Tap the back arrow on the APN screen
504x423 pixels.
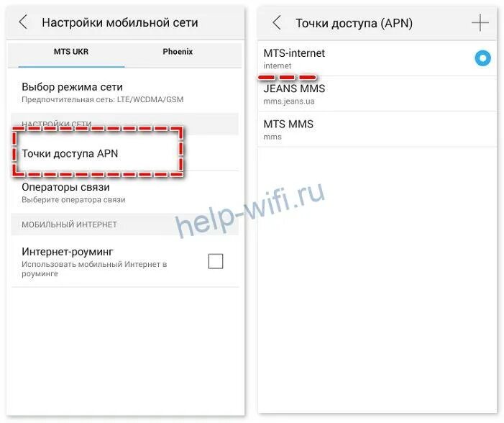[x=277, y=23]
